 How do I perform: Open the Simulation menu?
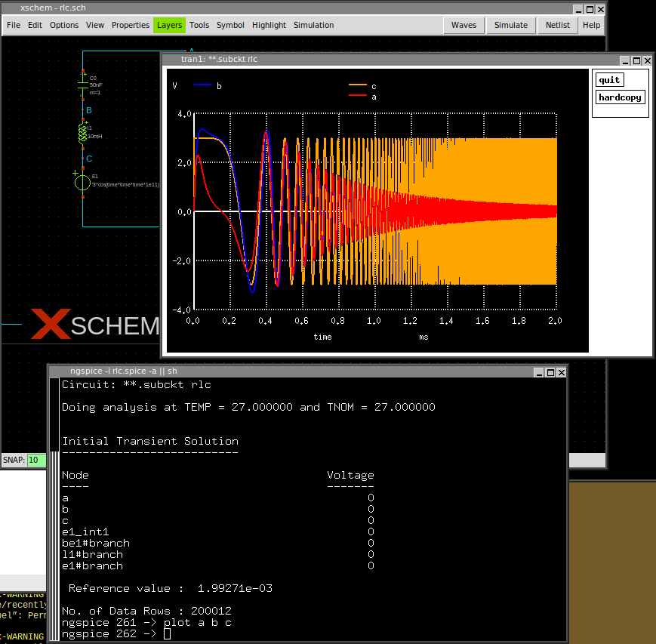click(313, 25)
